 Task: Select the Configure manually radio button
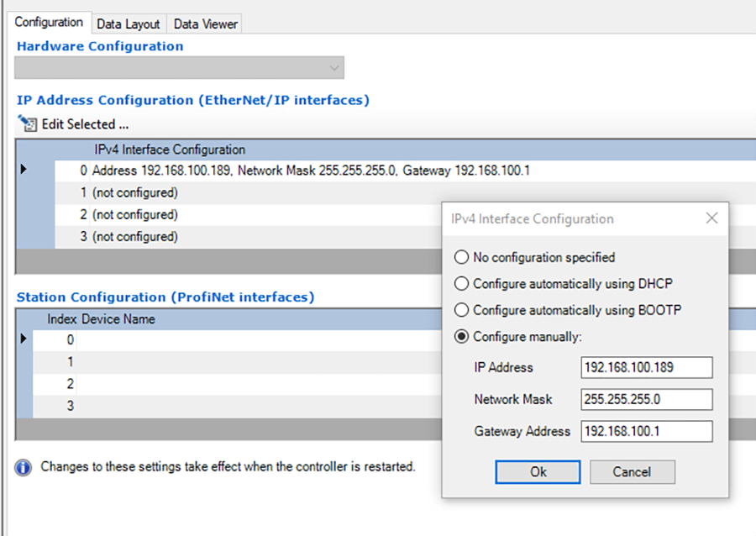[x=461, y=337]
